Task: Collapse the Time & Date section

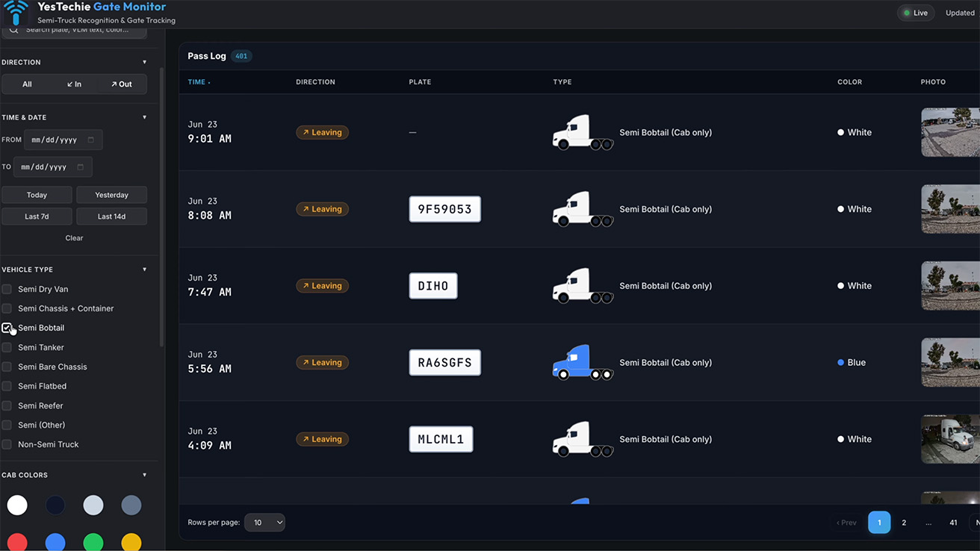Action: pos(145,117)
